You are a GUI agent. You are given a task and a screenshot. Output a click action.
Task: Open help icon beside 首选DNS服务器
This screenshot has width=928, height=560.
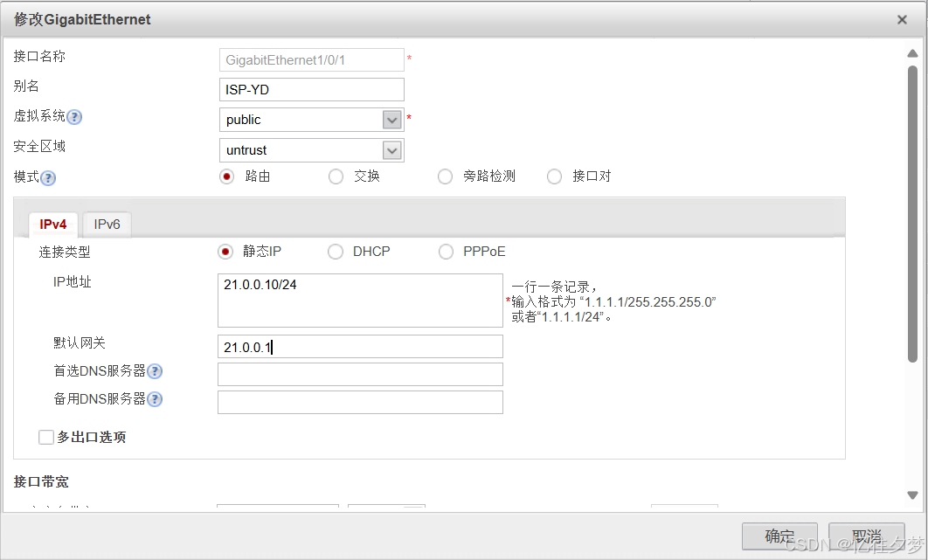pyautogui.click(x=155, y=372)
